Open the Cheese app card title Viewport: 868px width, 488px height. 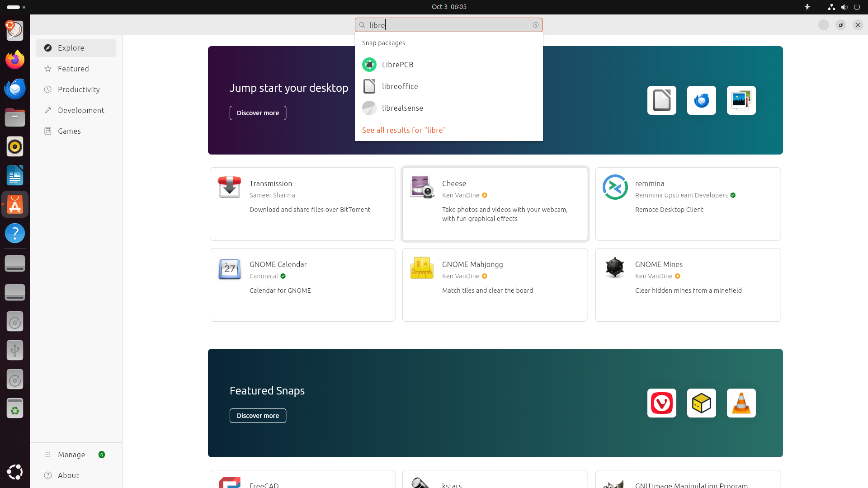[x=454, y=183]
